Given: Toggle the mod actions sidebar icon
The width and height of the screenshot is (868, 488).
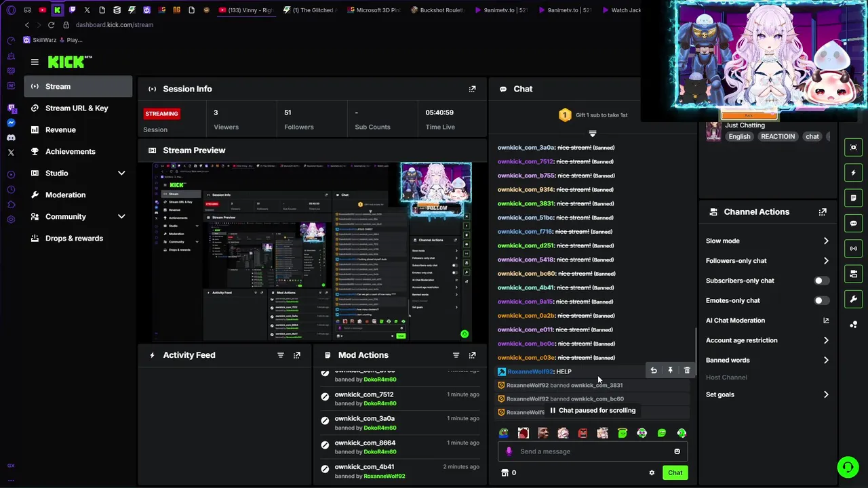Looking at the screenshot, I should [854, 198].
